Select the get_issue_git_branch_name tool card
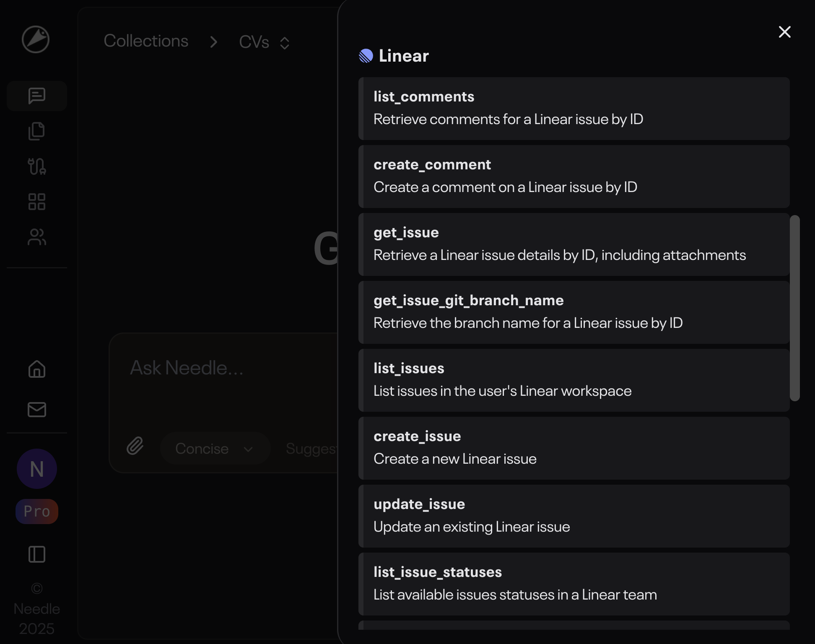Viewport: 815px width, 644px height. [574, 312]
